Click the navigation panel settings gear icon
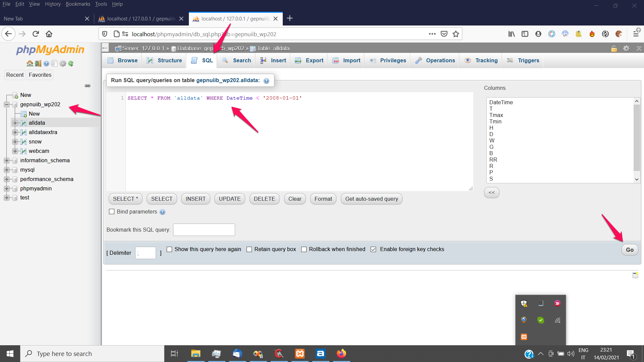 (63, 63)
